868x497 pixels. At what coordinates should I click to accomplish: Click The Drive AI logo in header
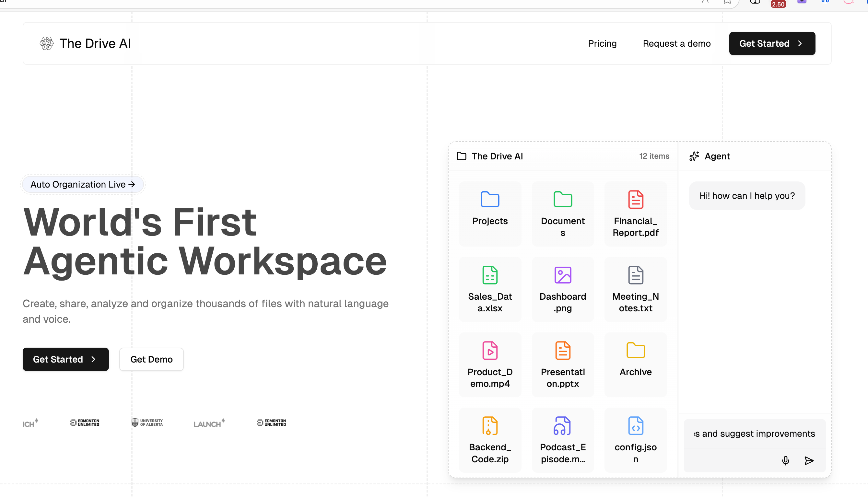85,43
